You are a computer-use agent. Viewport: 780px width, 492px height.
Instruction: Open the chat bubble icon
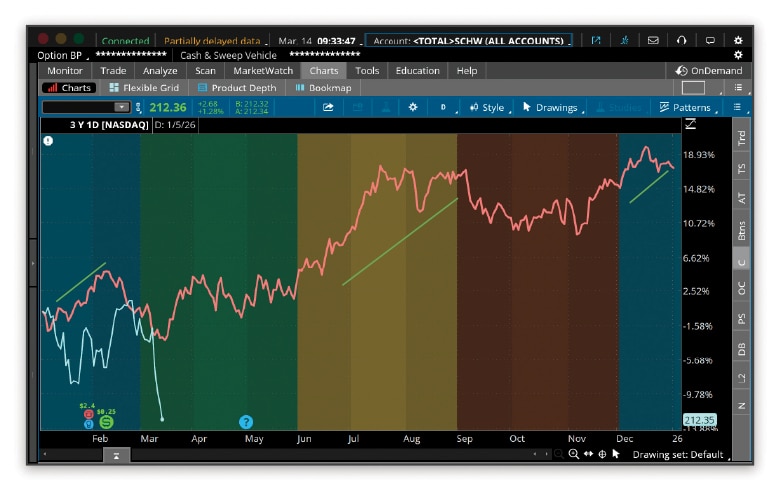(710, 40)
